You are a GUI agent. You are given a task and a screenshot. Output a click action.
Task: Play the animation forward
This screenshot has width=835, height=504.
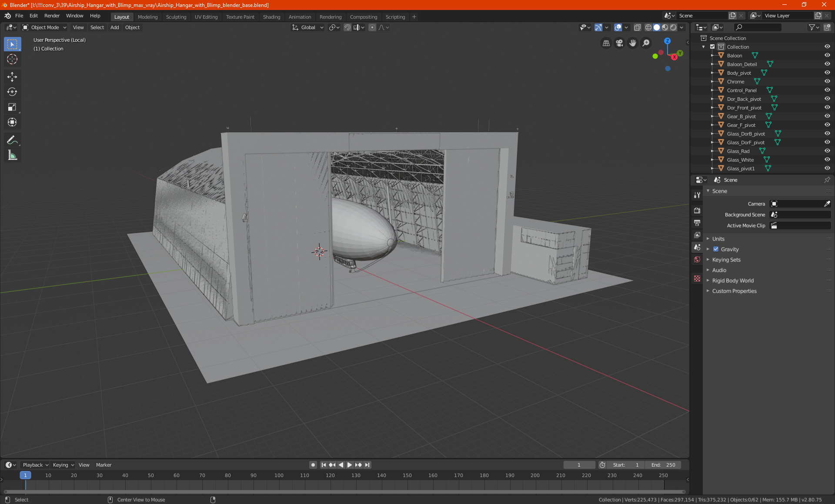click(x=350, y=465)
